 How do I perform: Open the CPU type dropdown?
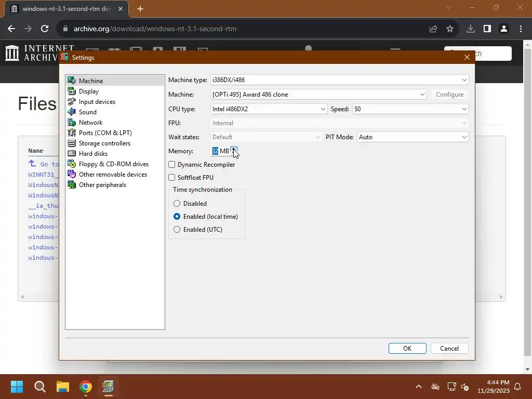[x=269, y=109]
